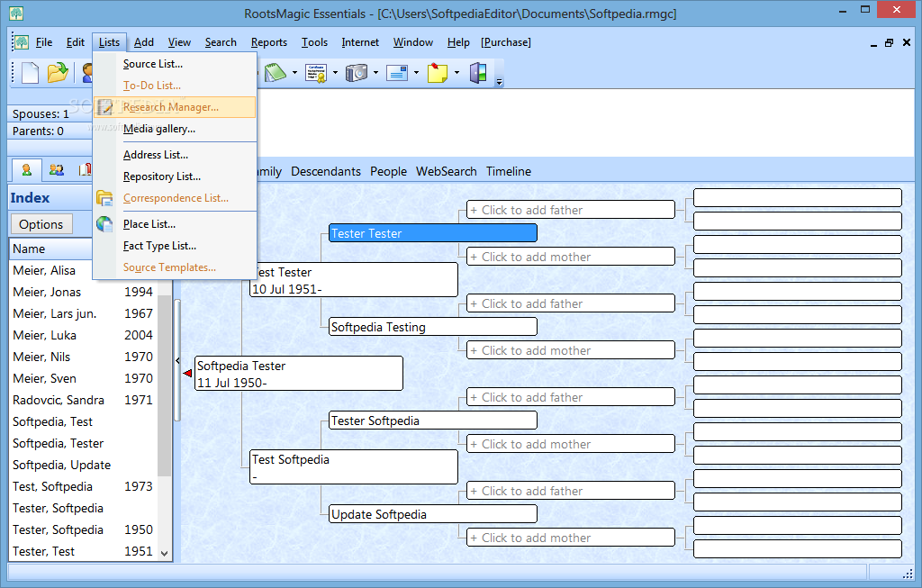This screenshot has width=922, height=588.
Task: Select the single-person Index sidebar tab
Action: coord(26,170)
